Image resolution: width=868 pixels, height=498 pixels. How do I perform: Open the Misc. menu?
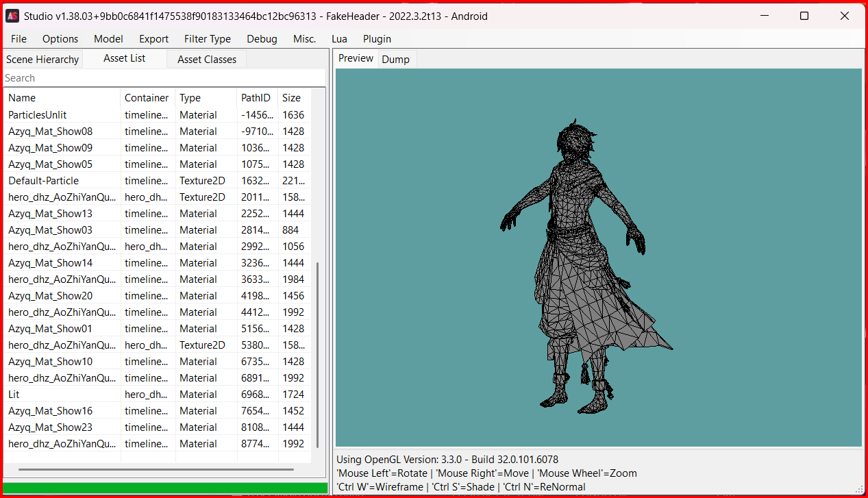click(x=304, y=39)
